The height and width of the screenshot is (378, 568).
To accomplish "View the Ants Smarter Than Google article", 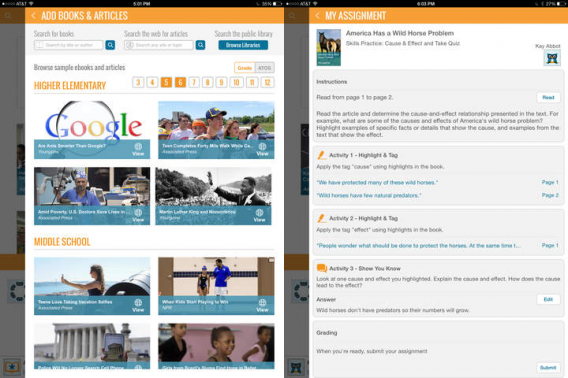I will point(138,149).
